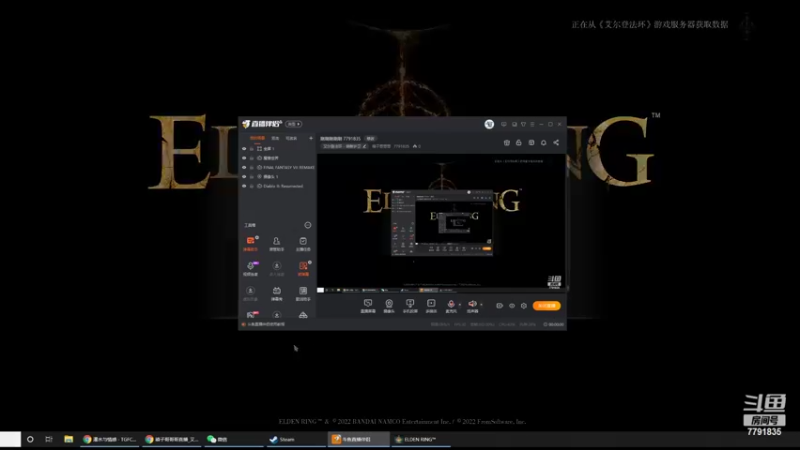
Task: Click the square panel icon in room header
Action: [531, 143]
